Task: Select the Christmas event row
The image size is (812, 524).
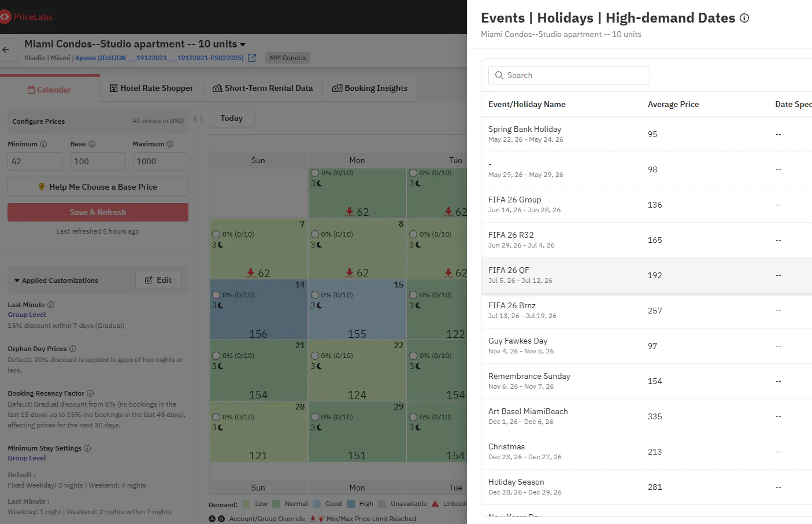Action: pos(646,452)
